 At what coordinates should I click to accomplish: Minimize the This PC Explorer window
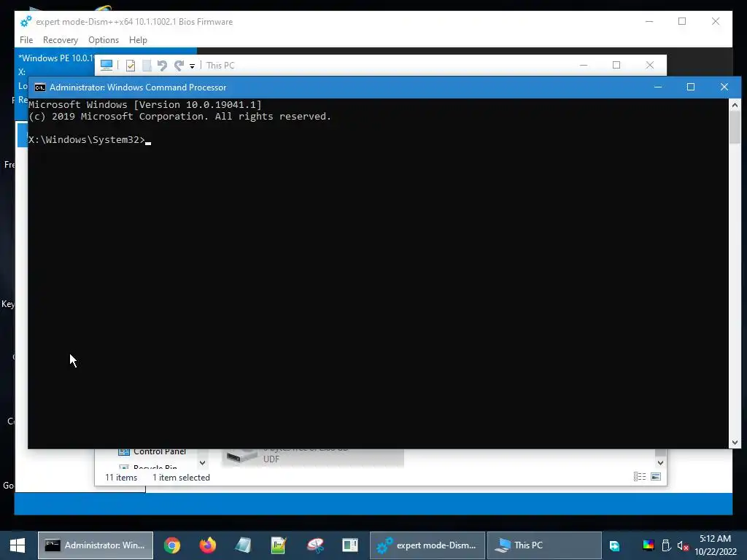(584, 65)
